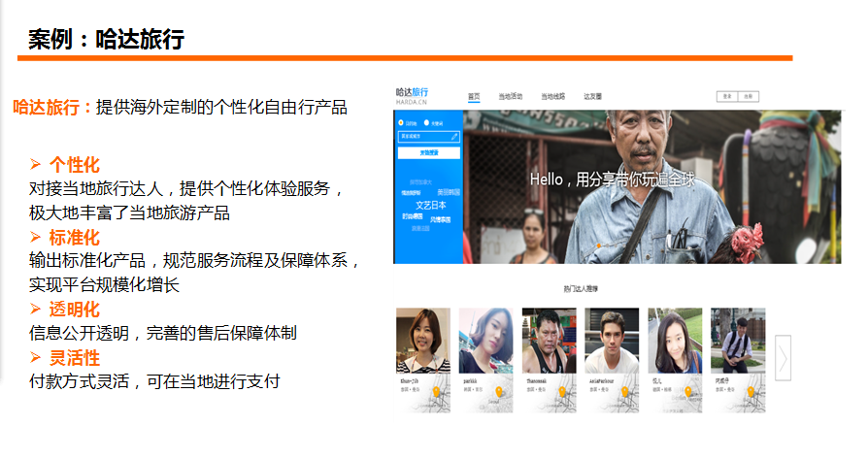This screenshot has width=868, height=458.
Task: Open the 首页 tab
Action: [x=474, y=97]
